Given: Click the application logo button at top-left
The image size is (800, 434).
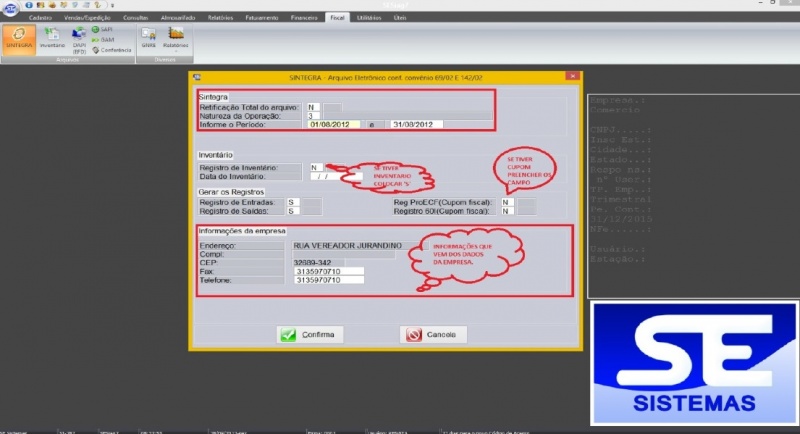Looking at the screenshot, I should tap(8, 11).
